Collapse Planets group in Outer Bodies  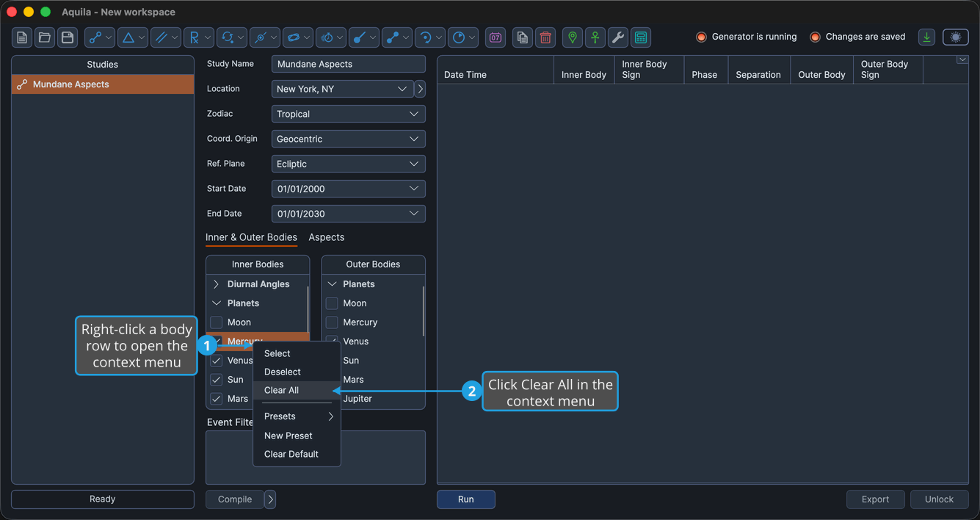point(332,284)
